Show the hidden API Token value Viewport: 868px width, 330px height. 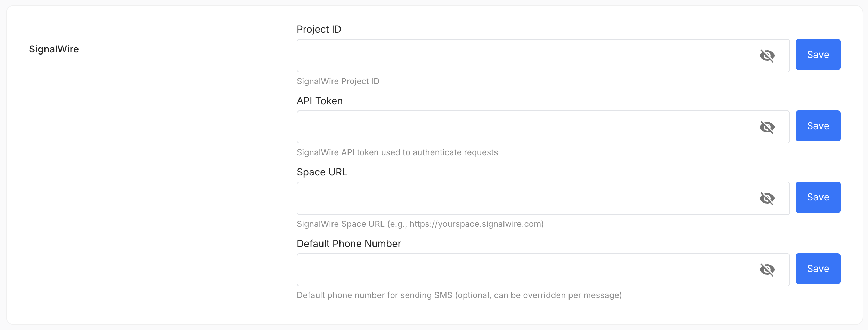click(767, 127)
